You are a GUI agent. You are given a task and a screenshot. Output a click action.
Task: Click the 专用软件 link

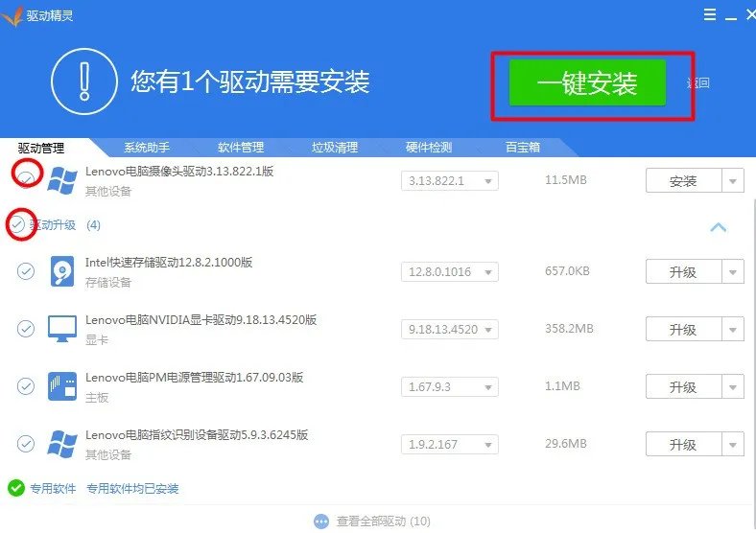(x=53, y=488)
